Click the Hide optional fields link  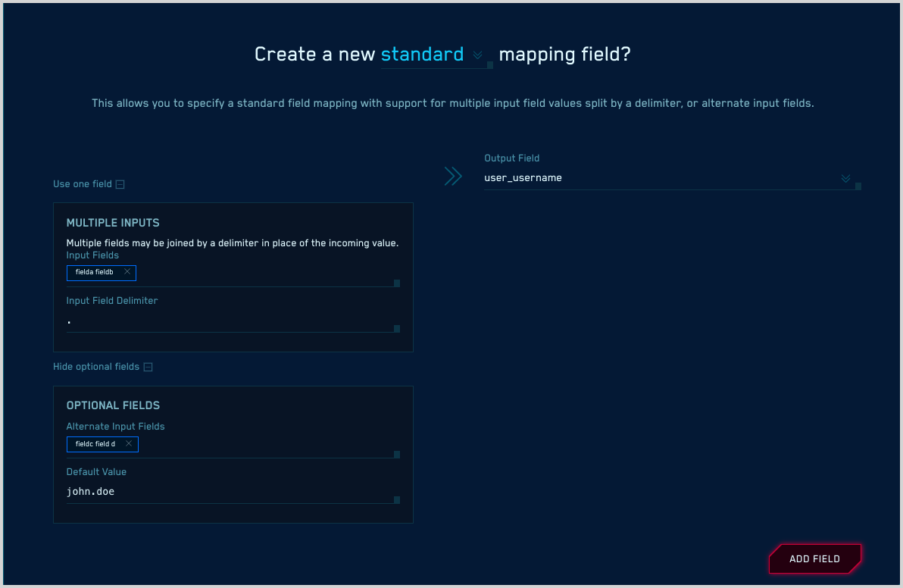click(97, 366)
